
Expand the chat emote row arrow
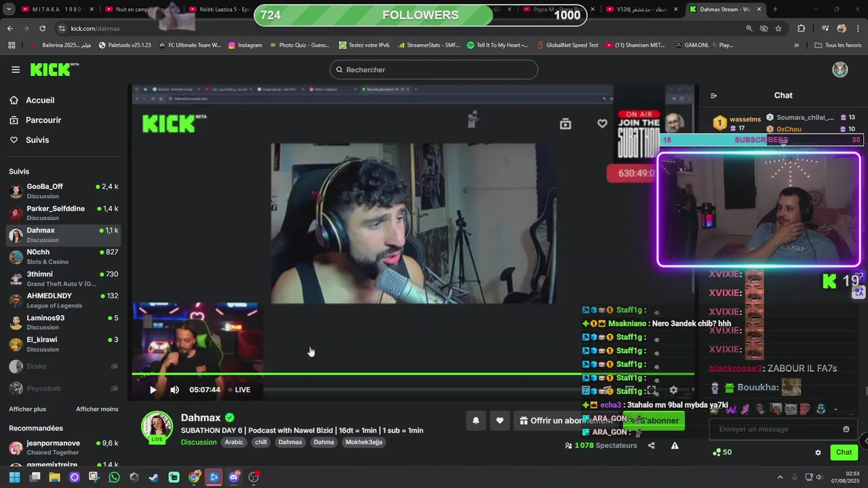[835, 409]
